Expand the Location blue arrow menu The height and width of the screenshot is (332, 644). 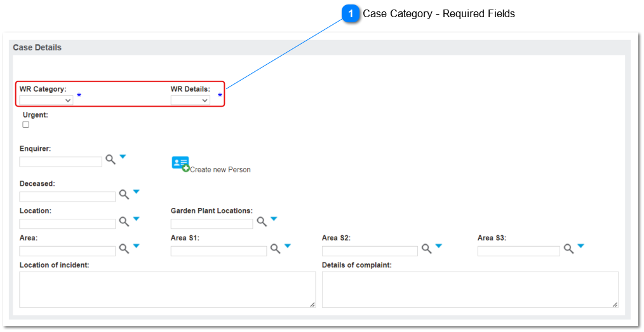coord(137,219)
